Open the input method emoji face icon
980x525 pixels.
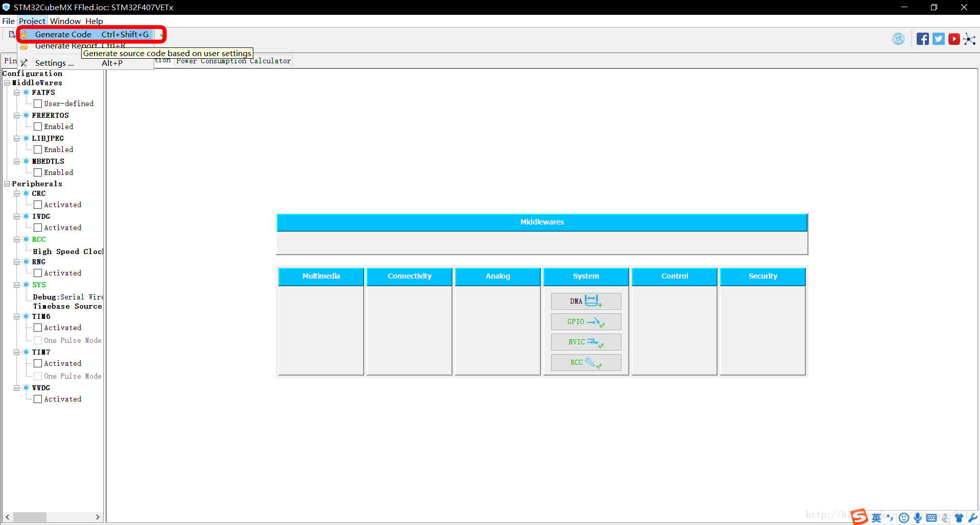(904, 518)
